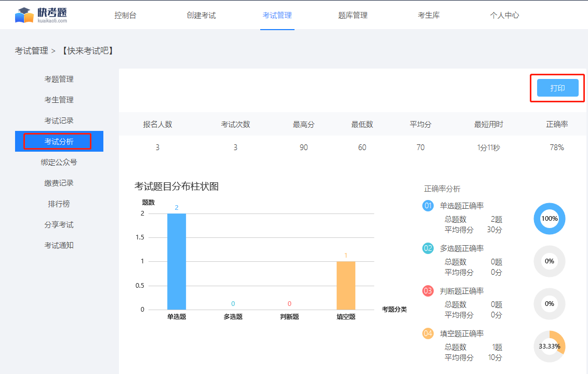The image size is (588, 374).
Task: Click the 题数 axis title
Action: tap(149, 203)
